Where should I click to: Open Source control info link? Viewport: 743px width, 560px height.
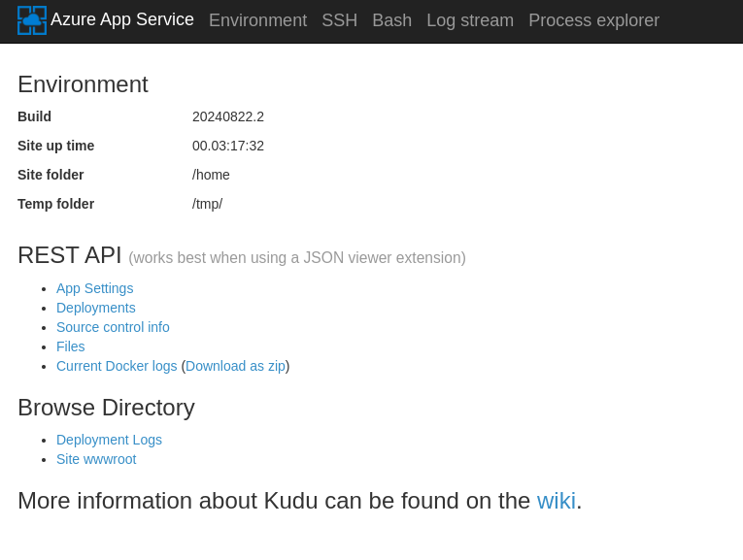click(113, 327)
